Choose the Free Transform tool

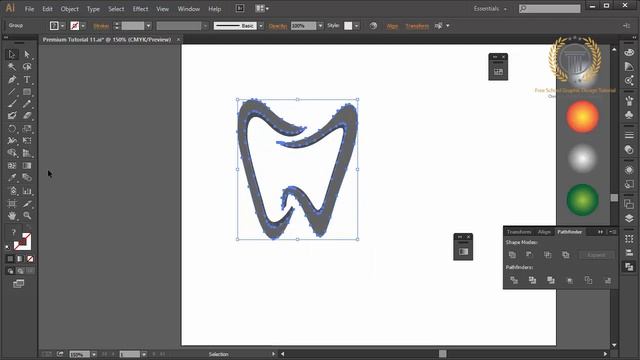point(27,141)
